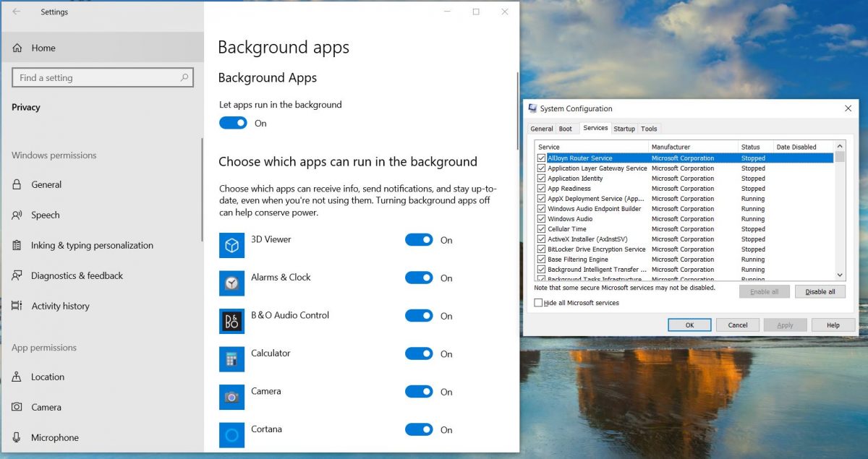868x459 pixels.
Task: Confirm with the OK button
Action: [x=689, y=325]
